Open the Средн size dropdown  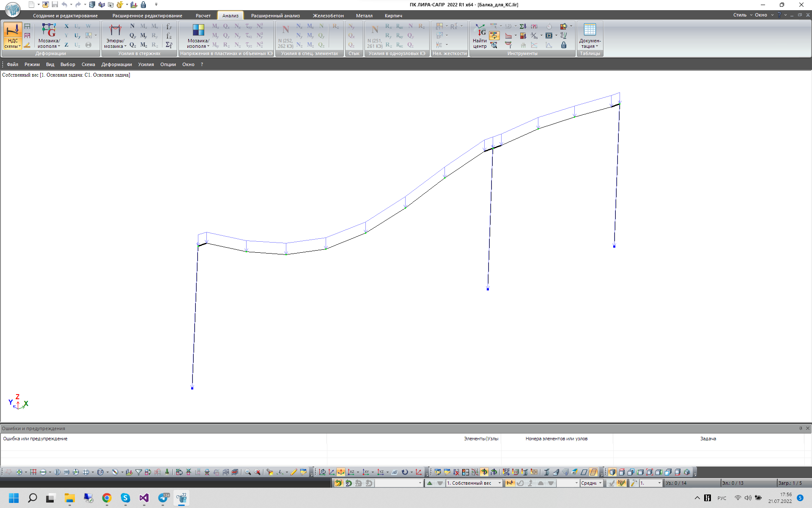click(x=600, y=483)
